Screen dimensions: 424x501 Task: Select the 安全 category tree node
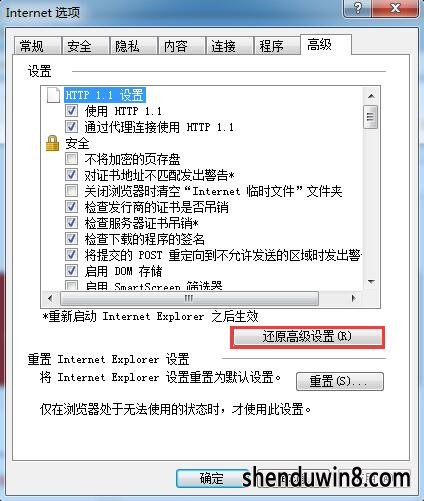coord(77,143)
